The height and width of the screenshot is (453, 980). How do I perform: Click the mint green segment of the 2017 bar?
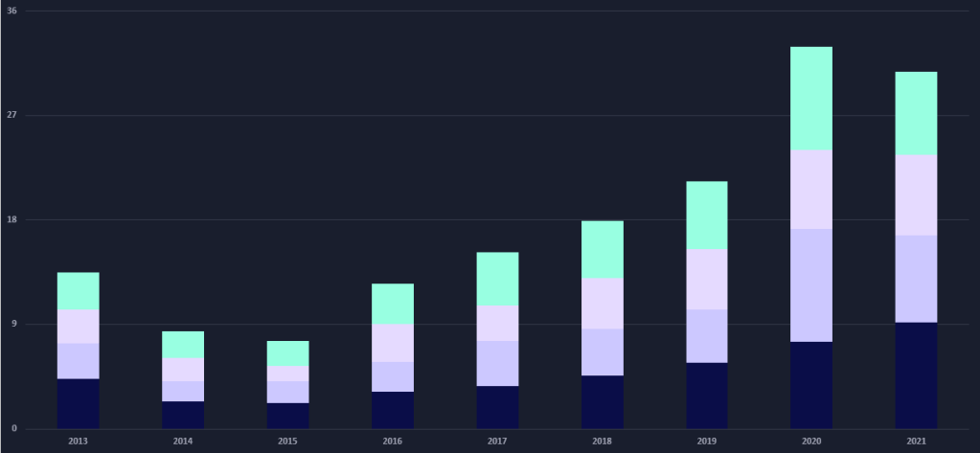[x=497, y=279]
